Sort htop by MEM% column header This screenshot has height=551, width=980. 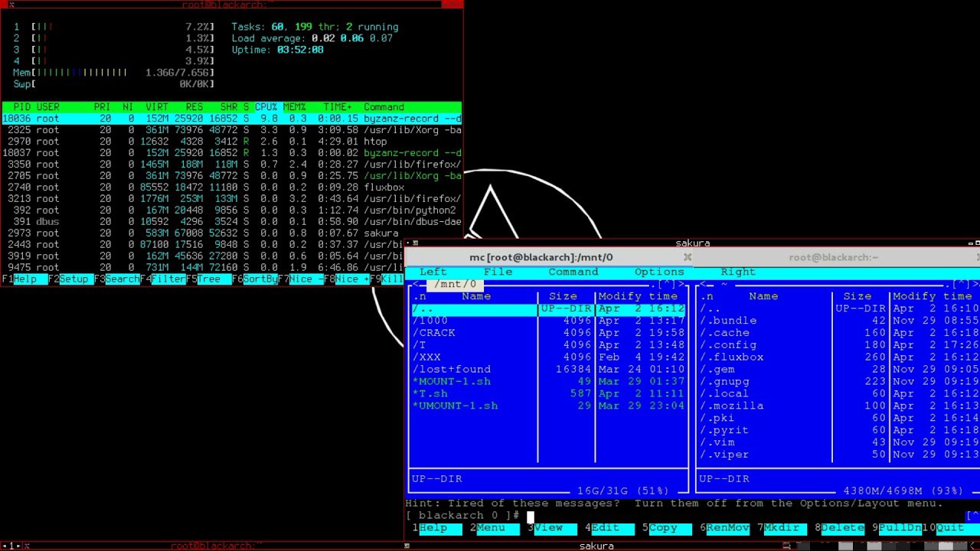[295, 107]
